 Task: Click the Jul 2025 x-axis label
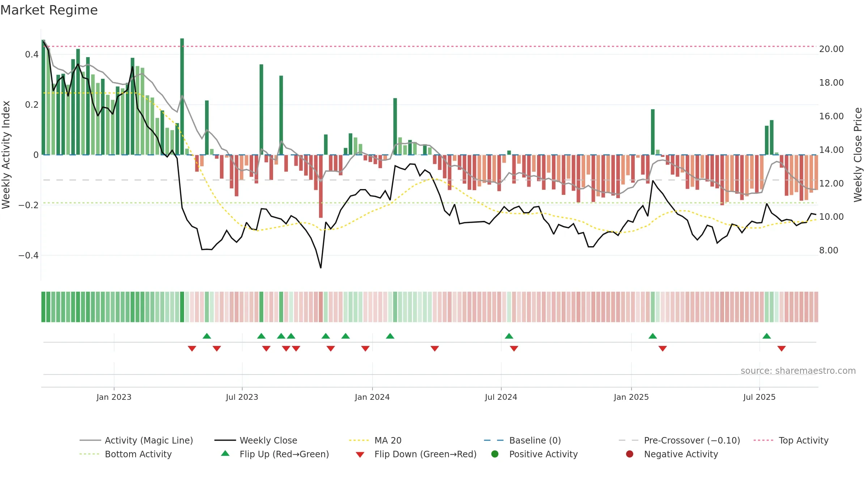tap(759, 397)
